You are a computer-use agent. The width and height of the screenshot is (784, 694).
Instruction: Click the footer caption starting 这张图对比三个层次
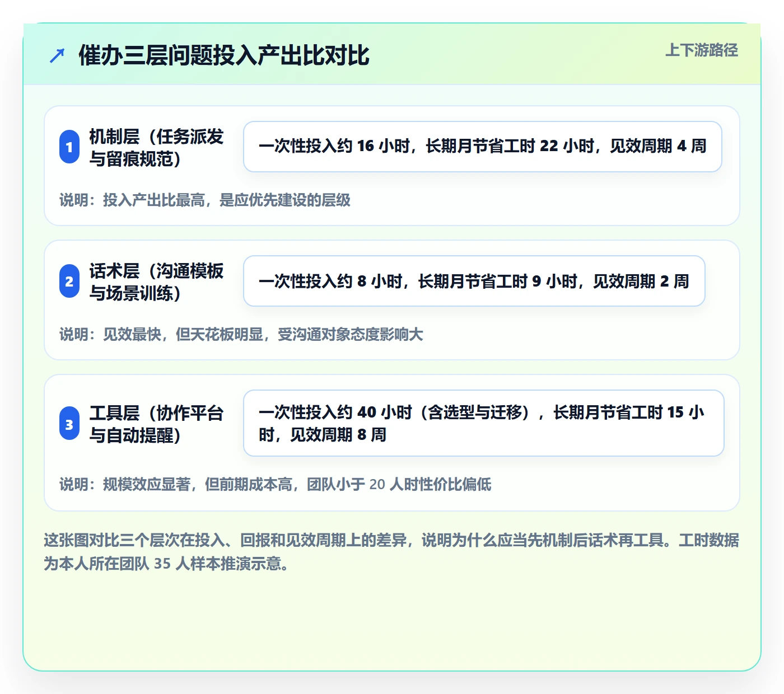391,552
